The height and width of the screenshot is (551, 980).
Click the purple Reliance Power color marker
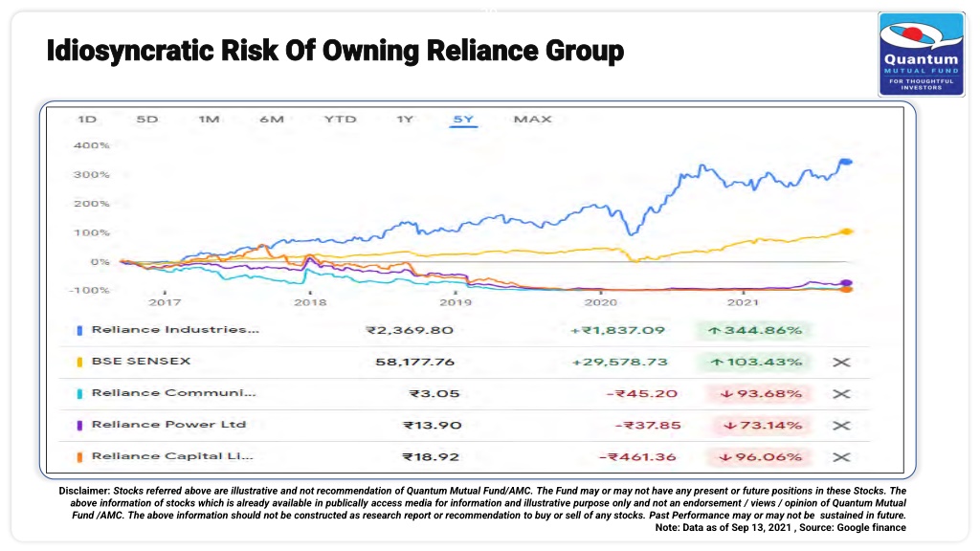coord(79,426)
